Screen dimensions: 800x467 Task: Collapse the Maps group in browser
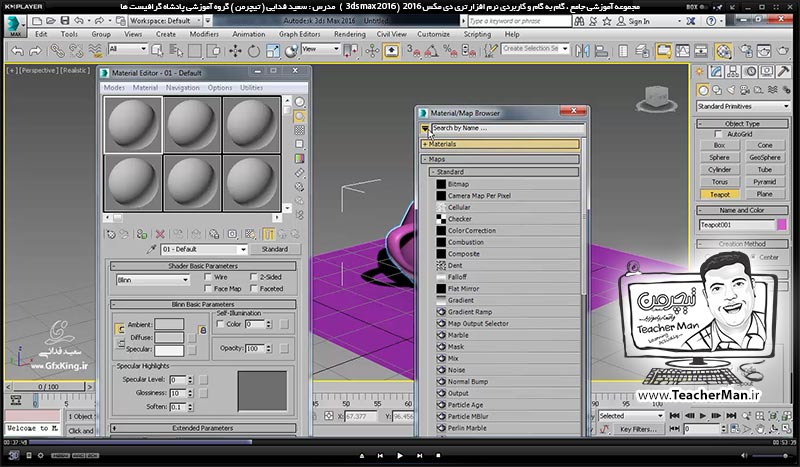click(x=501, y=159)
